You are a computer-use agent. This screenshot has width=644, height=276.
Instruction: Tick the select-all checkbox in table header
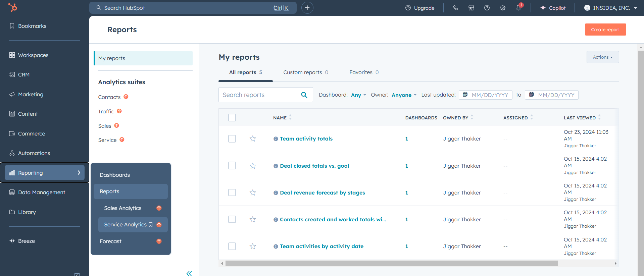click(232, 117)
